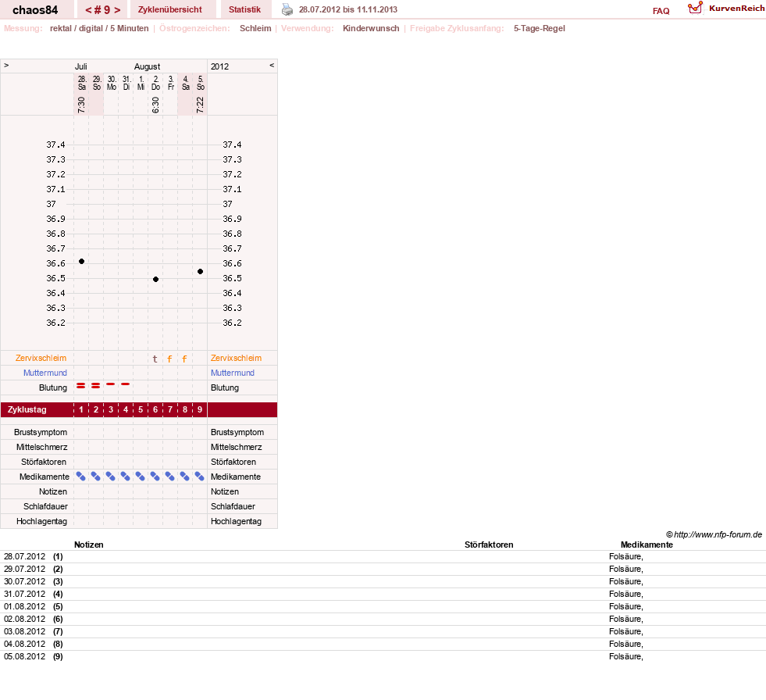
Task: Click the 05.08.2012 row in the notes table
Action: coord(383,656)
